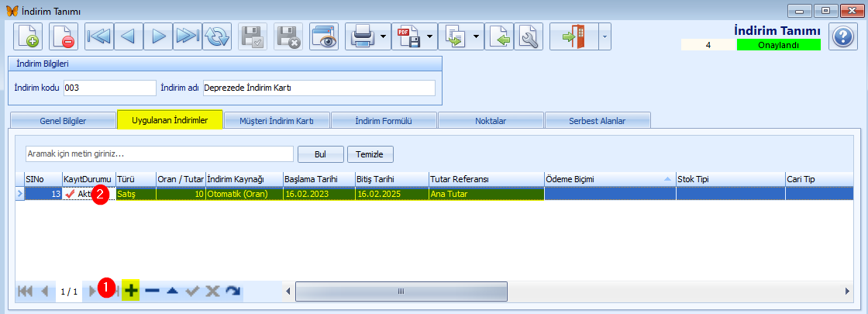
Task: Go to previous row in the grid navigator
Action: [45, 291]
